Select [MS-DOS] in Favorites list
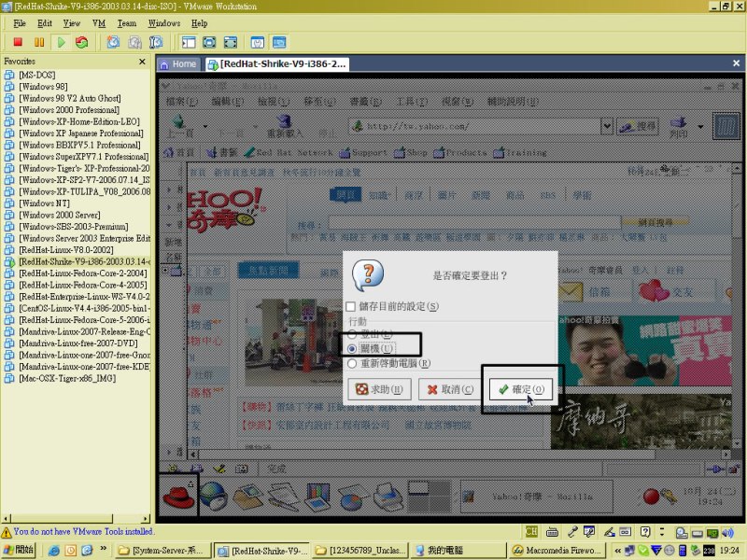This screenshot has height=560, width=747. pos(36,75)
